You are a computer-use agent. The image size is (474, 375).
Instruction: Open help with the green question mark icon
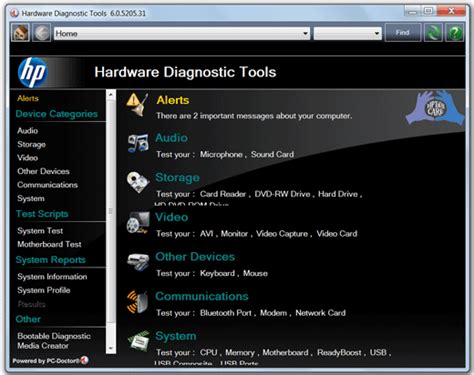click(455, 33)
